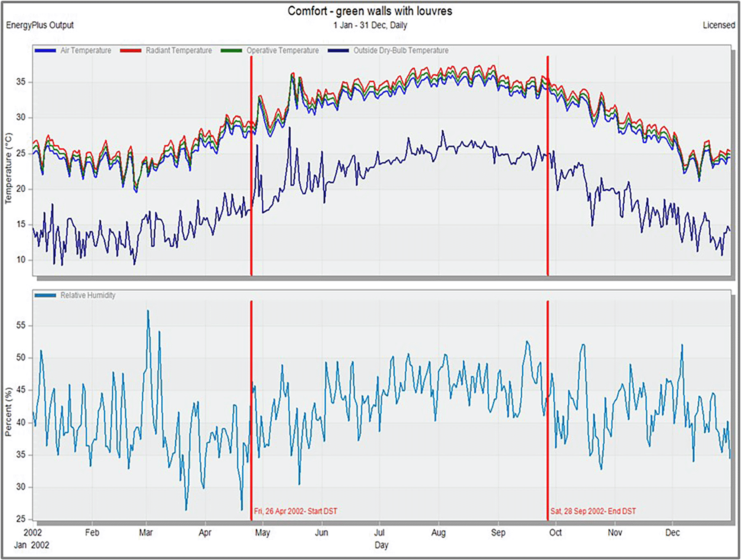Click the '1 Jan - 31 Dec, Daily' subtitle
Image resolution: width=741 pixels, height=560 pixels.
coord(370,25)
